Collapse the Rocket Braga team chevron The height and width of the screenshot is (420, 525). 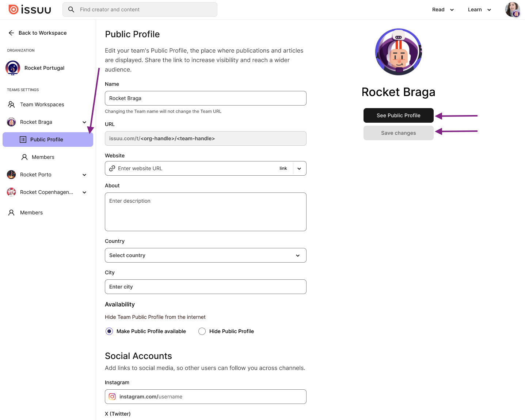click(84, 122)
